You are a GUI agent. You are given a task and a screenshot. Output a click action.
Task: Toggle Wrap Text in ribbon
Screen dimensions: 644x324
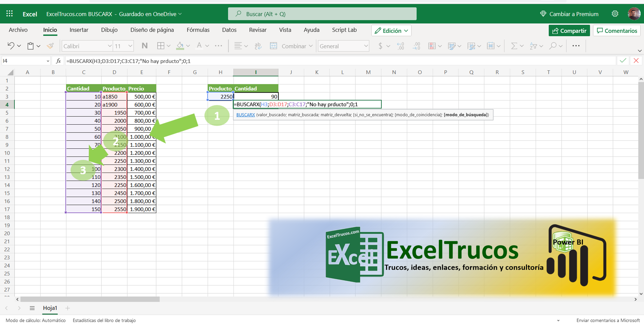[x=258, y=46]
